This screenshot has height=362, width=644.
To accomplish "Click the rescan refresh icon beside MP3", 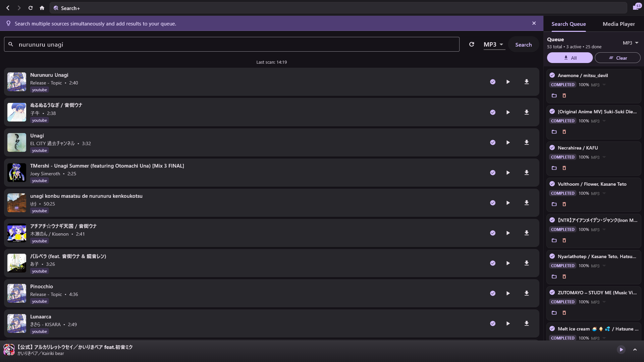I will pyautogui.click(x=472, y=44).
